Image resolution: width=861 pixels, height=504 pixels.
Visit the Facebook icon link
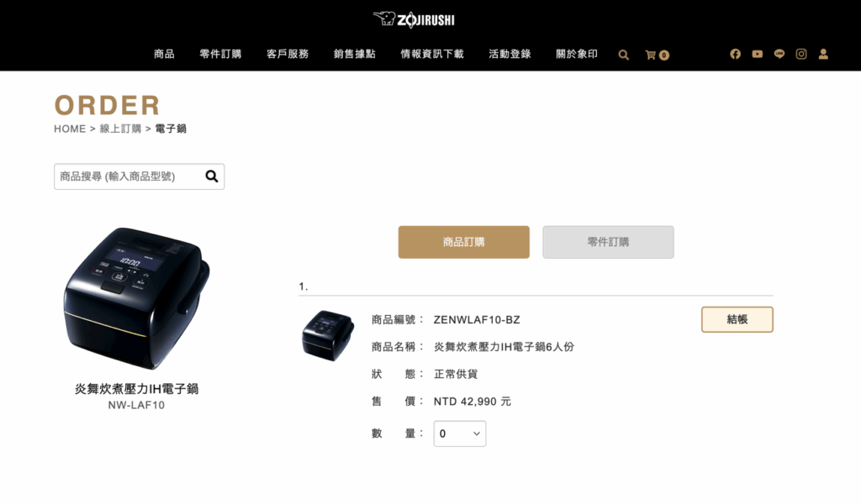click(x=735, y=54)
